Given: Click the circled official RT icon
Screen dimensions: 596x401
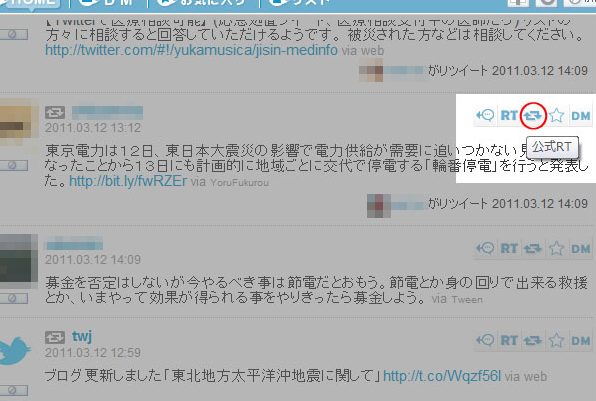Looking at the screenshot, I should (533, 116).
